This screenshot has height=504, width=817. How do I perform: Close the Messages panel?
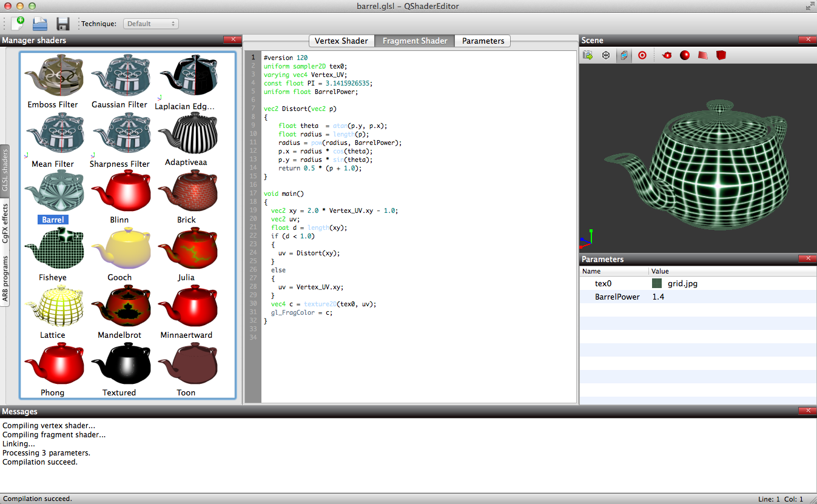click(807, 411)
